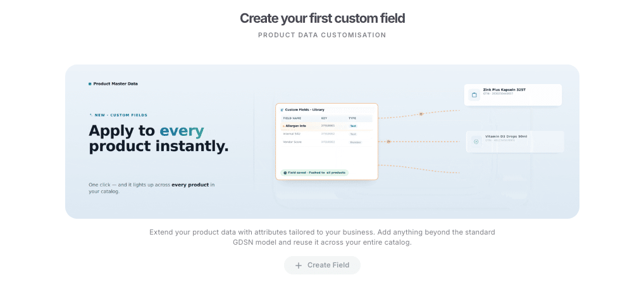Click the check icon in Field saved badge

click(x=285, y=173)
